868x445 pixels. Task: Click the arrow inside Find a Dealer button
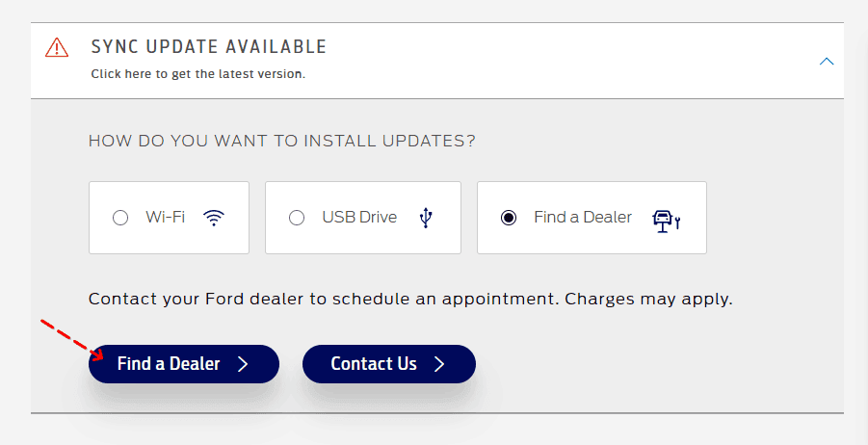[243, 364]
